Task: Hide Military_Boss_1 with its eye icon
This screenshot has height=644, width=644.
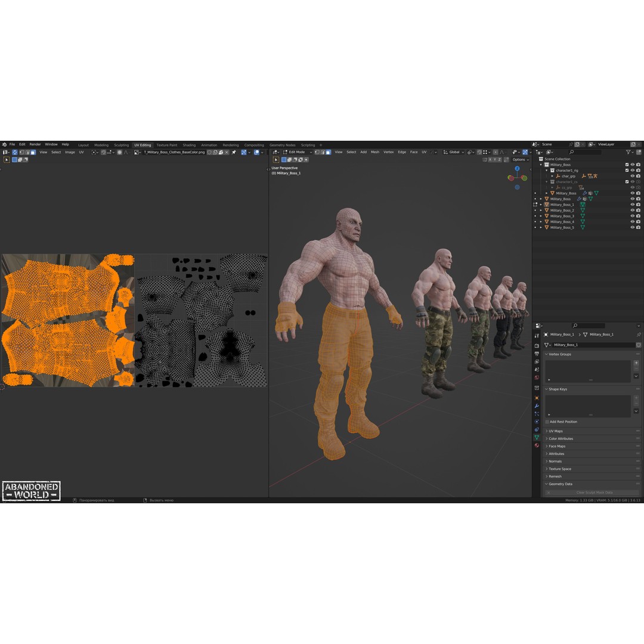Action: [x=633, y=205]
